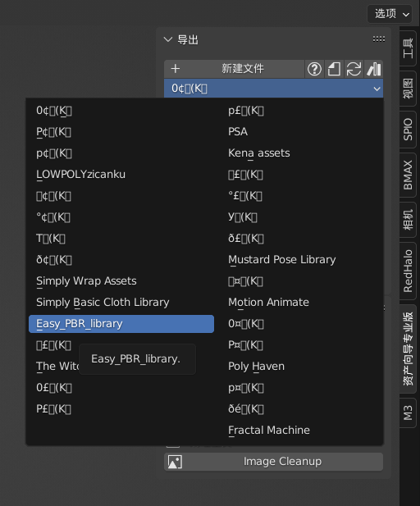This screenshot has height=506, width=420.
Task: Collapse the 导出 panel
Action: 168,39
